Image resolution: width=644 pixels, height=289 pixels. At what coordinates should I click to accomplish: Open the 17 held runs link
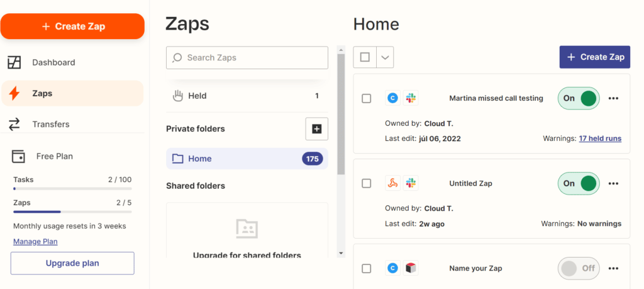coord(600,139)
